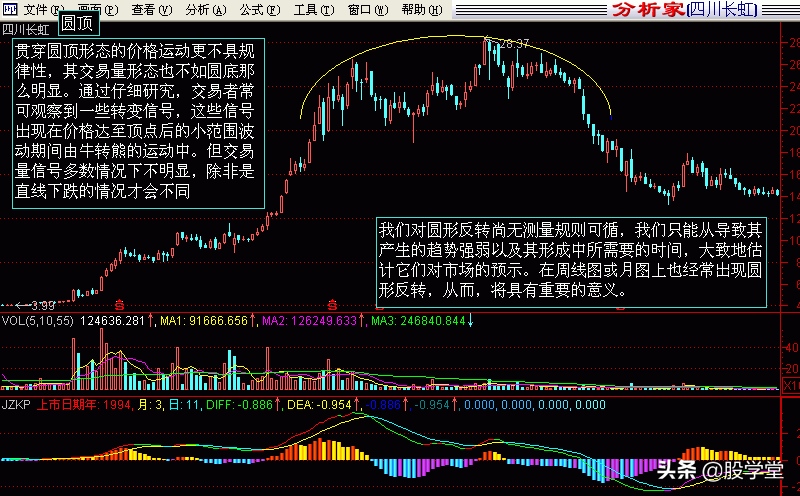Click the X10 scale box on the volume axis
Image resolution: width=800 pixels, height=496 pixels.
(x=791, y=386)
